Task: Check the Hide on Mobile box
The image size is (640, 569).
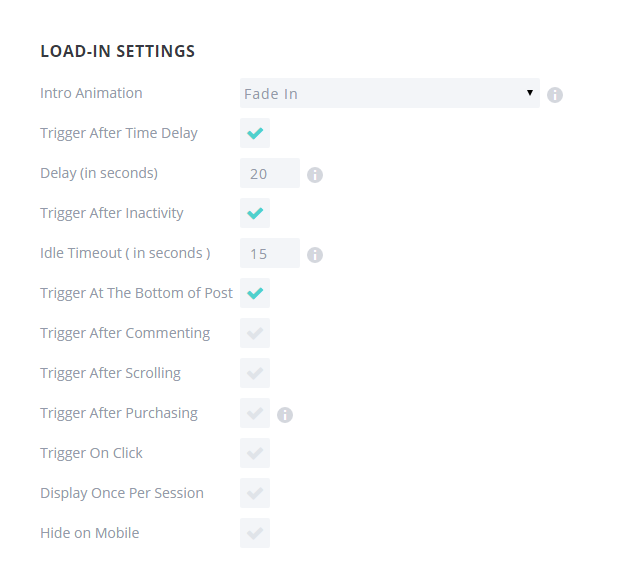Action: [x=255, y=533]
